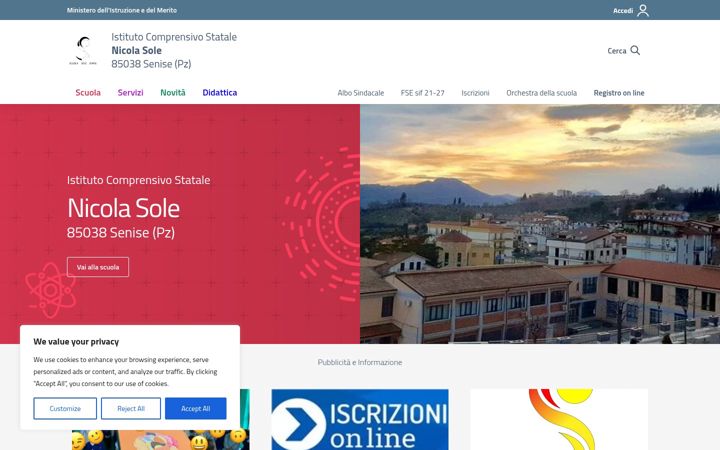Open Orchestra della scuola page
The image size is (720, 450).
pyautogui.click(x=541, y=93)
